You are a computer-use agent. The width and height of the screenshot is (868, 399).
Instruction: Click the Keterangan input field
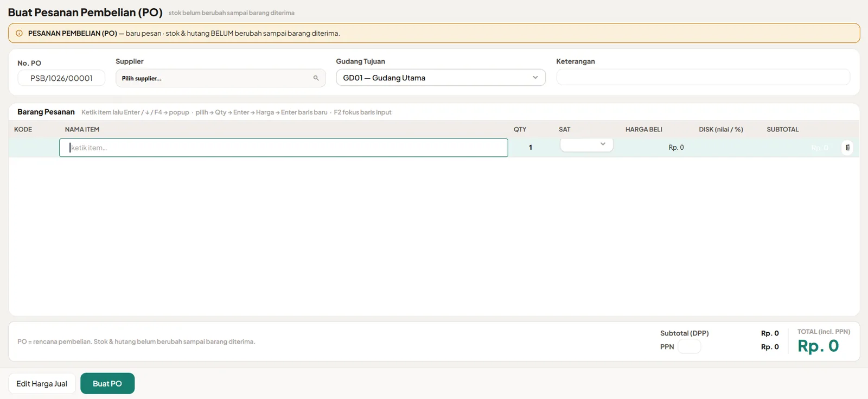coord(703,77)
